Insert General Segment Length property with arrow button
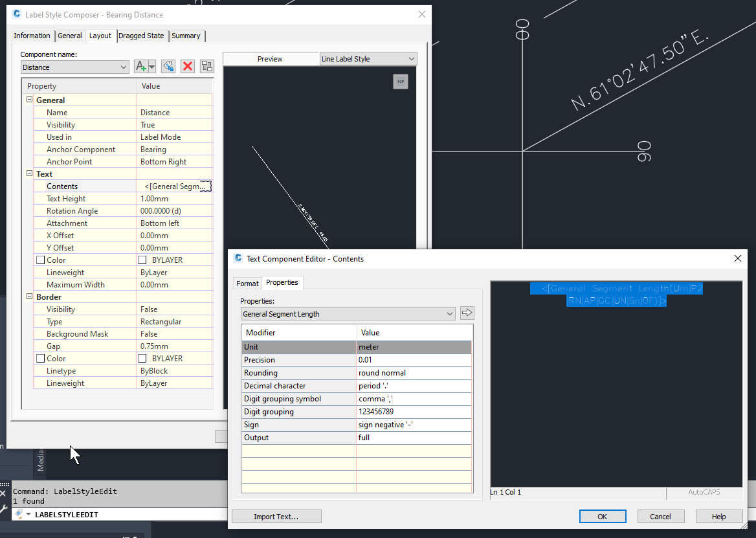 pos(467,313)
